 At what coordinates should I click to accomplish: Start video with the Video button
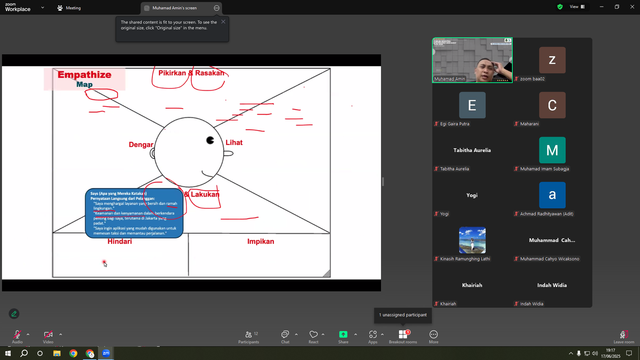point(48,336)
